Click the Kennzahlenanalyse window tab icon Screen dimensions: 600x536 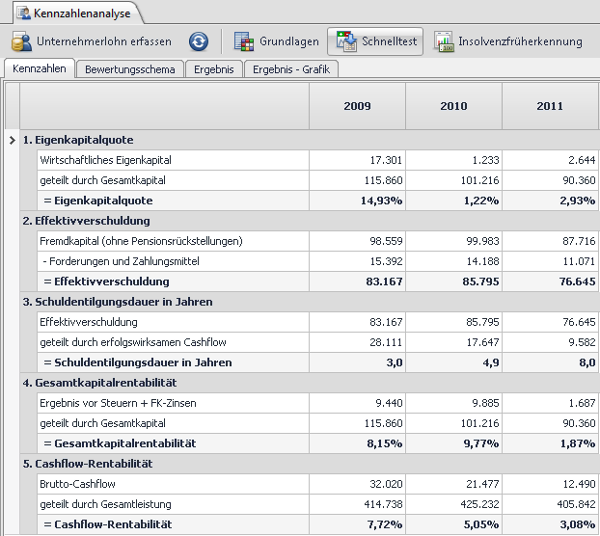click(24, 13)
